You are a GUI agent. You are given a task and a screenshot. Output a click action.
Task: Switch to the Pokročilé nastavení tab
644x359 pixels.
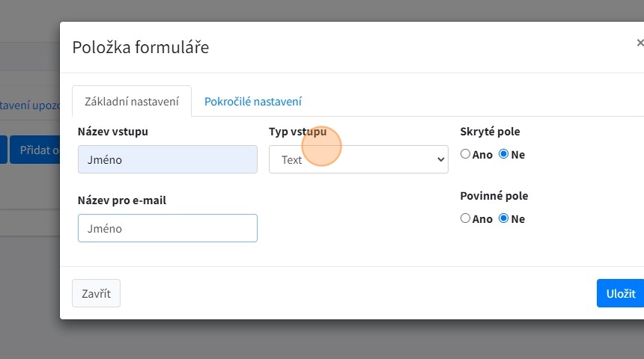pos(252,102)
